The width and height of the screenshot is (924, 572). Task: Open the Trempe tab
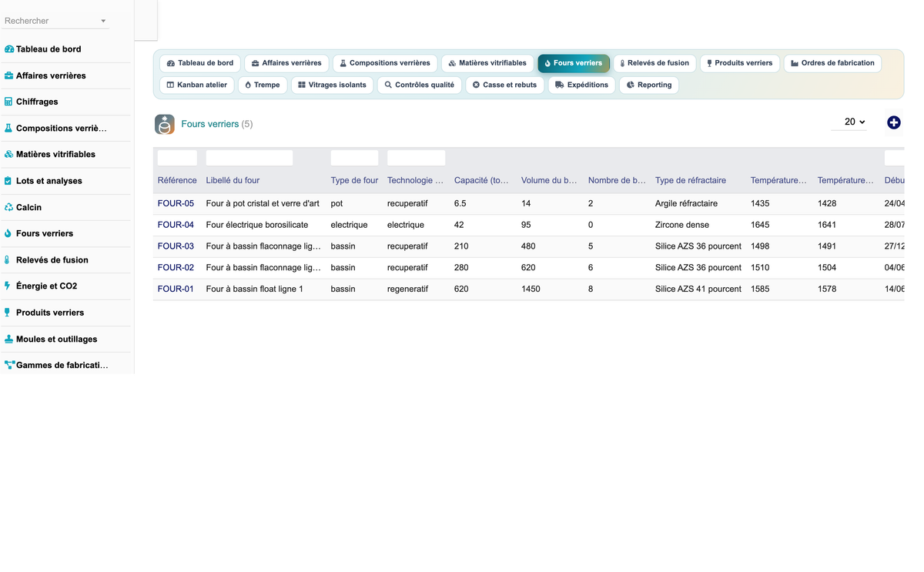[x=263, y=85]
